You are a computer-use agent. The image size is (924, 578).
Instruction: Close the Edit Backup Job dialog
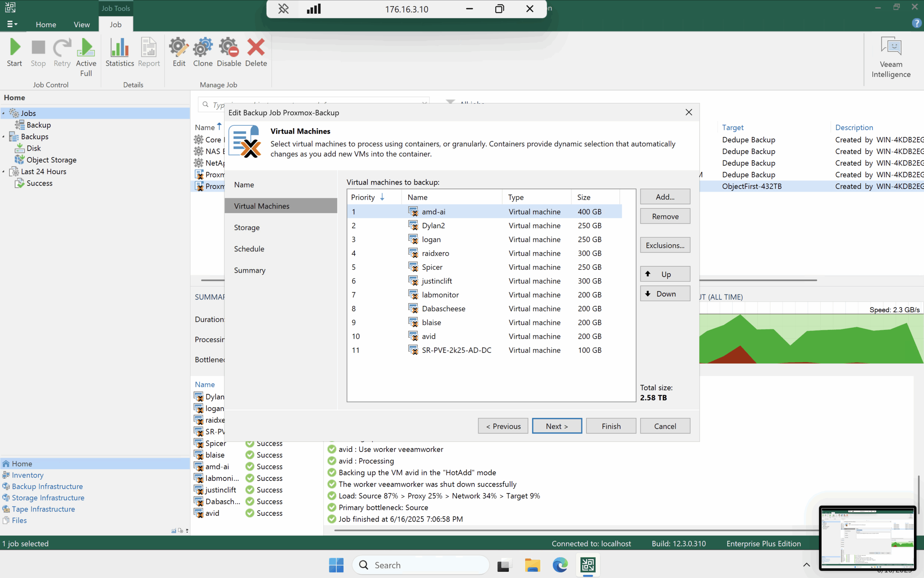point(689,112)
